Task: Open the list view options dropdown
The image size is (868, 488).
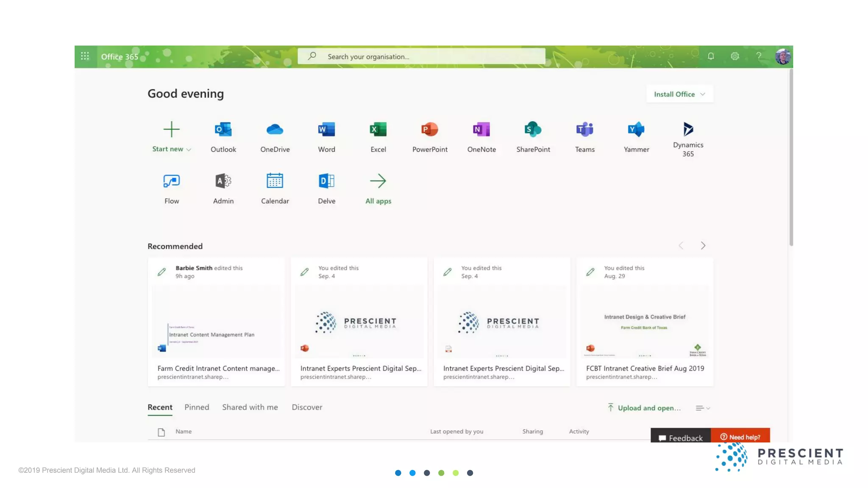Action: point(702,408)
